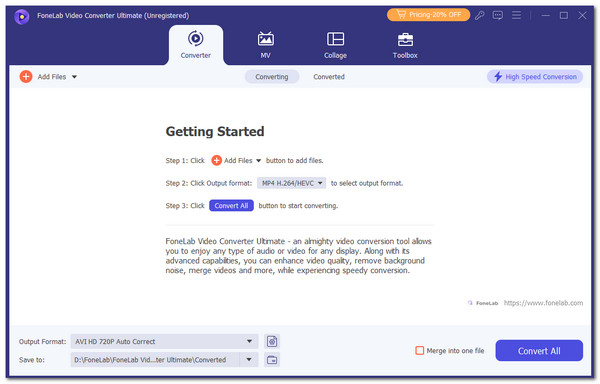Open the Toolbox tab
The width and height of the screenshot is (600, 384).
(x=405, y=45)
